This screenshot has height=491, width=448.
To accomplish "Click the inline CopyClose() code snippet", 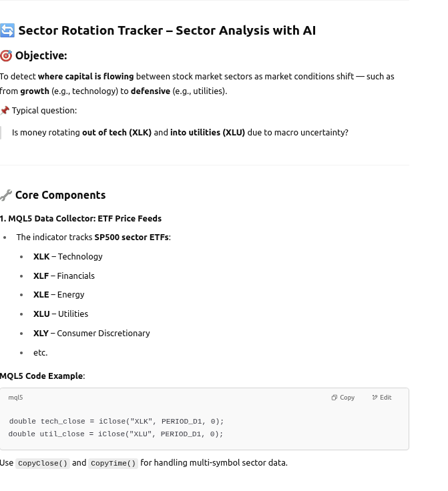I will pos(43,464).
